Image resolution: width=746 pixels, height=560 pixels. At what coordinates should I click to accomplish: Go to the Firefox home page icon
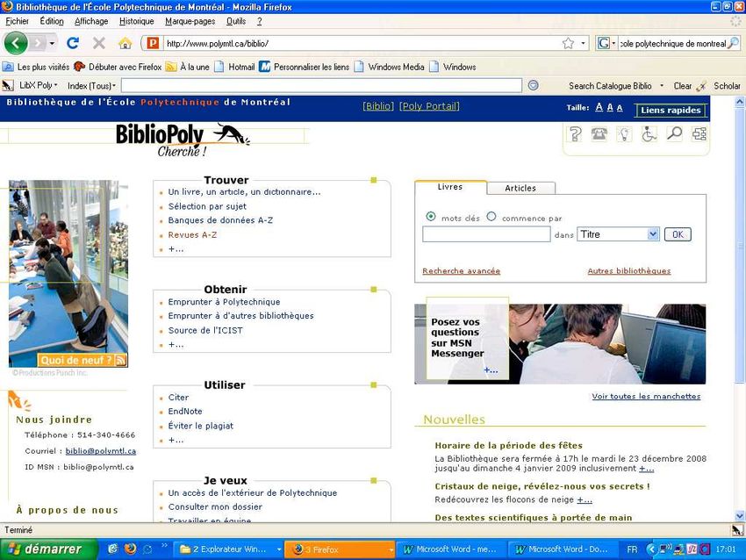[126, 44]
